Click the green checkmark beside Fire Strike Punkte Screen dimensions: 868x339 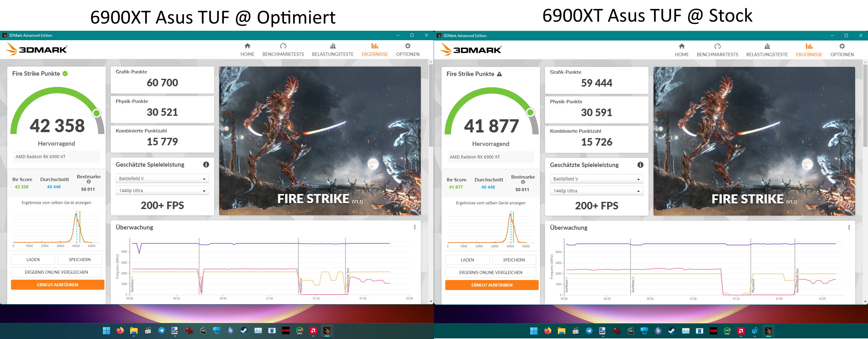(x=64, y=73)
